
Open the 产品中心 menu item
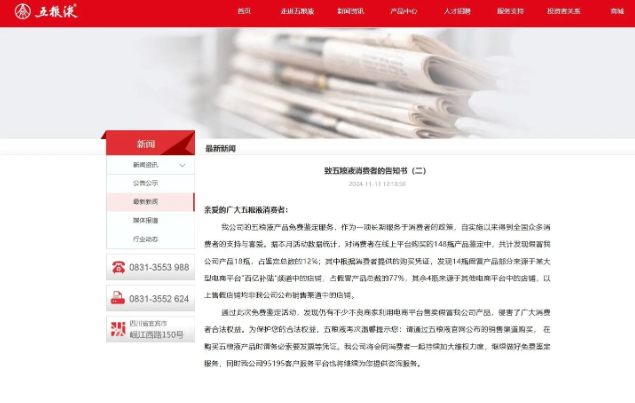click(403, 11)
